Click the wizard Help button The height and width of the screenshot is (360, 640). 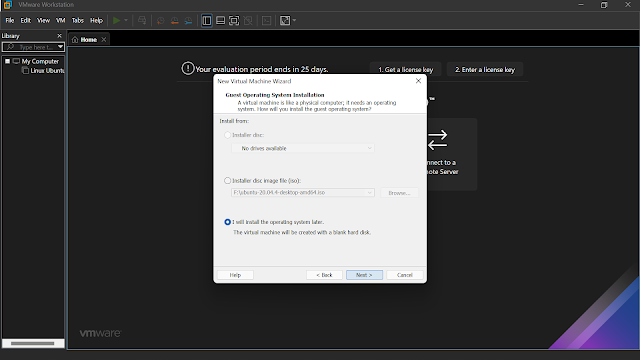(235, 275)
